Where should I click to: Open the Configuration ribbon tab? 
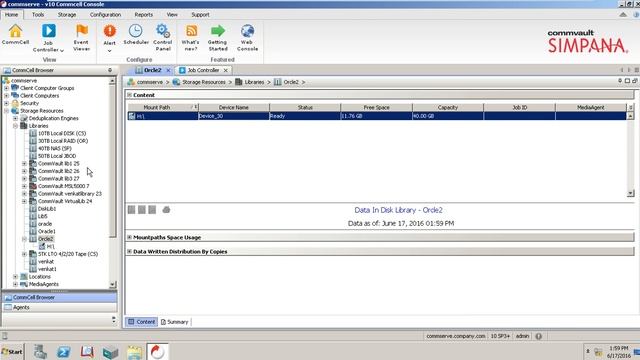pos(105,15)
